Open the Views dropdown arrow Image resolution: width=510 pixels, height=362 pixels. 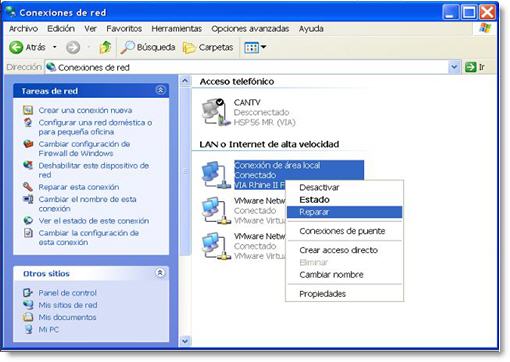pyautogui.click(x=263, y=47)
